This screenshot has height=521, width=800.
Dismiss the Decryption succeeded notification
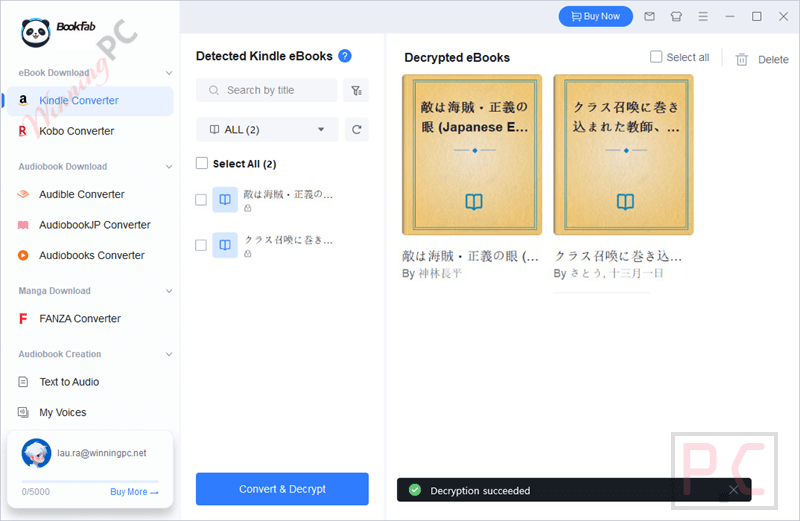pos(733,490)
